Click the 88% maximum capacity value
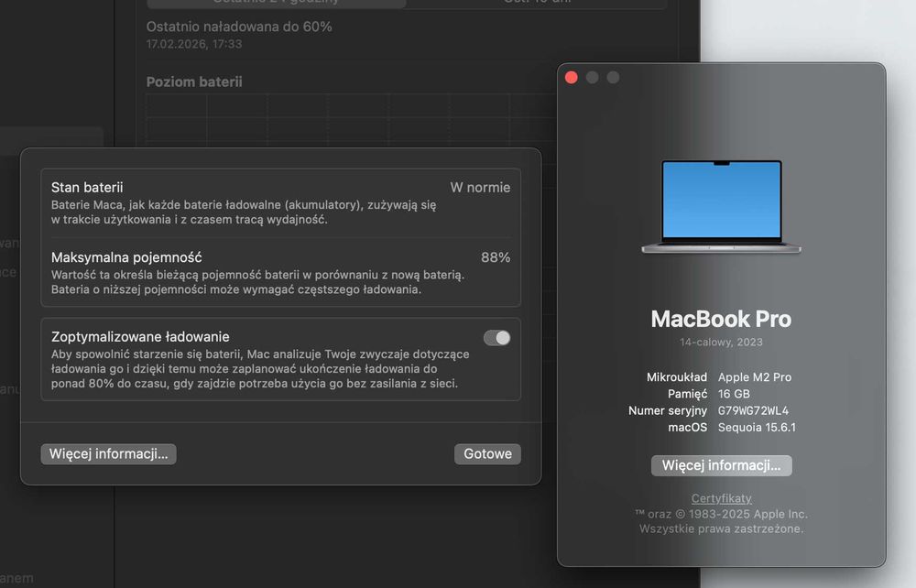916x588 pixels. (496, 257)
